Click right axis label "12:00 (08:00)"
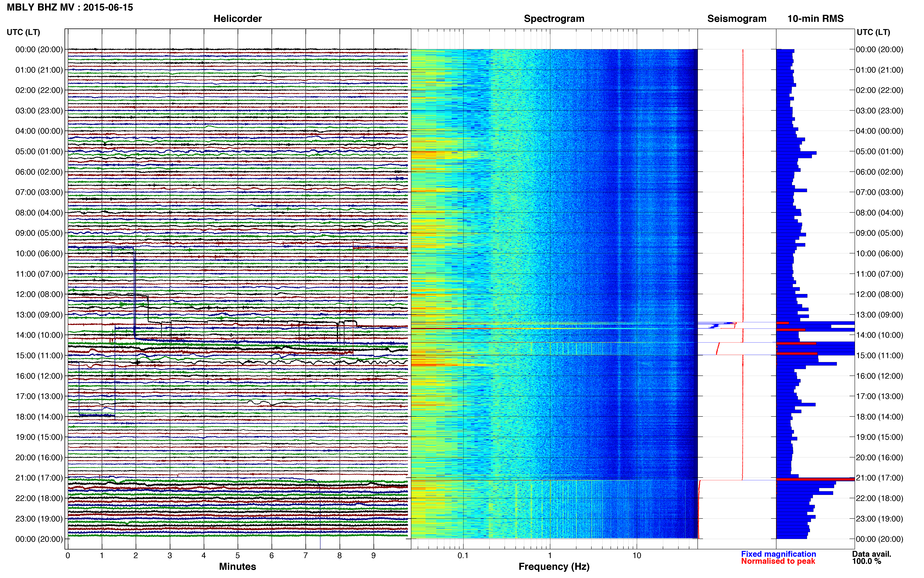 pos(879,294)
